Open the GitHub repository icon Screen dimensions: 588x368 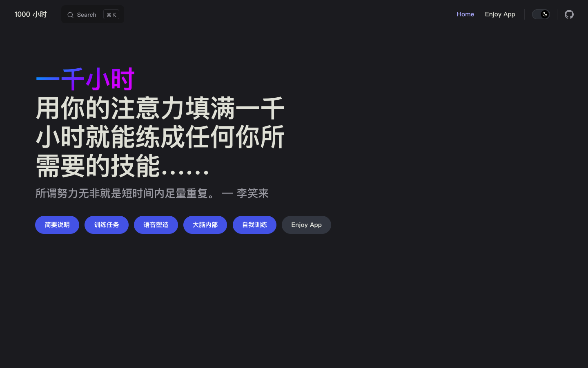coord(569,14)
